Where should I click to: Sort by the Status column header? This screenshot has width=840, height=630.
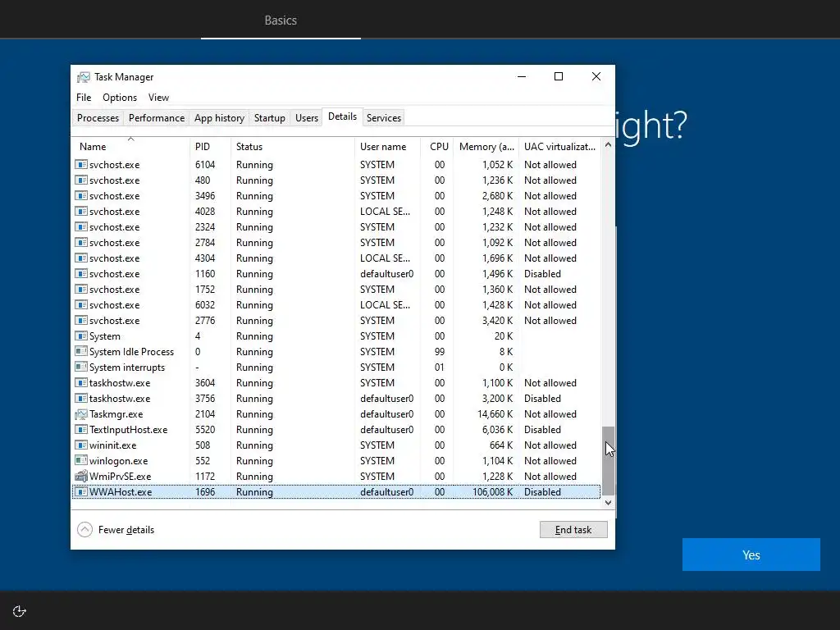pos(293,146)
